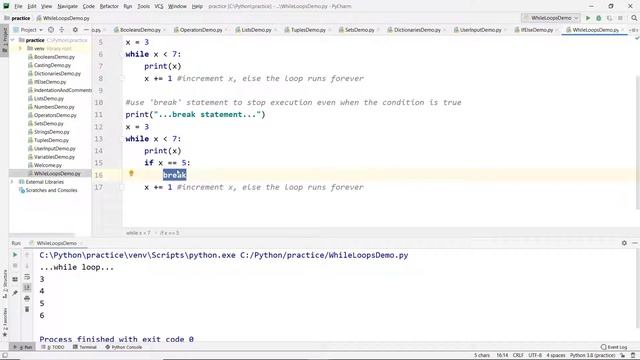This screenshot has height=360, width=640.
Task: Print the Run output
Action: click(x=27, y=298)
